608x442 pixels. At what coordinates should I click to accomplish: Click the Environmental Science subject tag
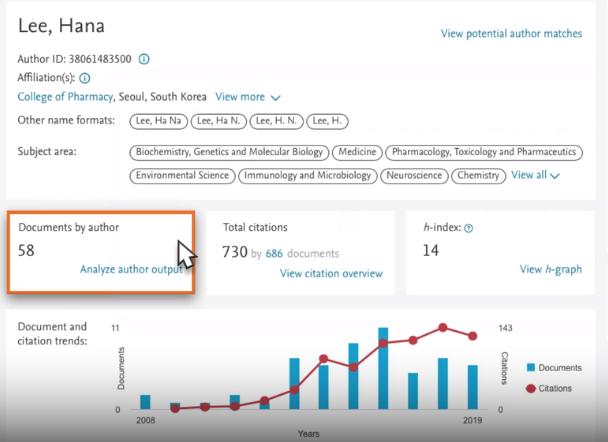click(x=182, y=175)
